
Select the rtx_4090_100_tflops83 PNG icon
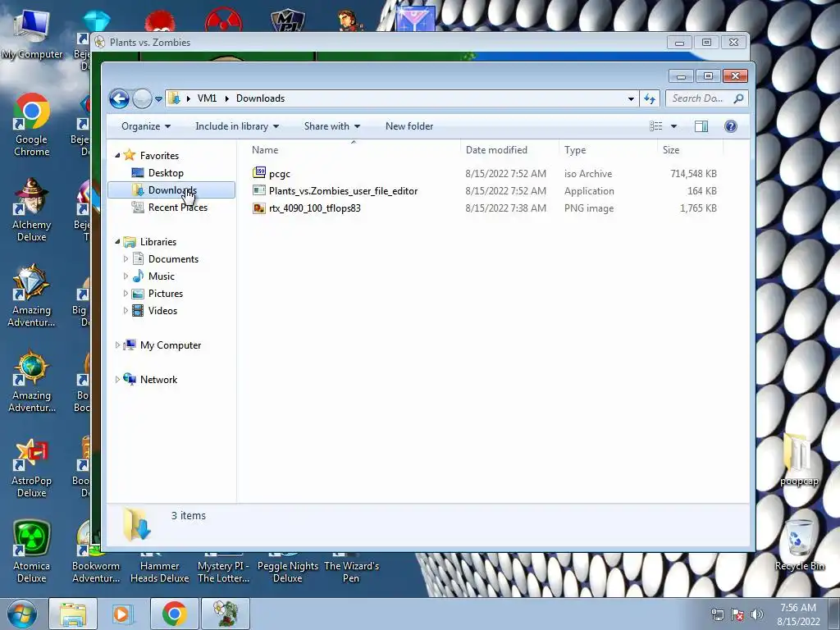(259, 208)
